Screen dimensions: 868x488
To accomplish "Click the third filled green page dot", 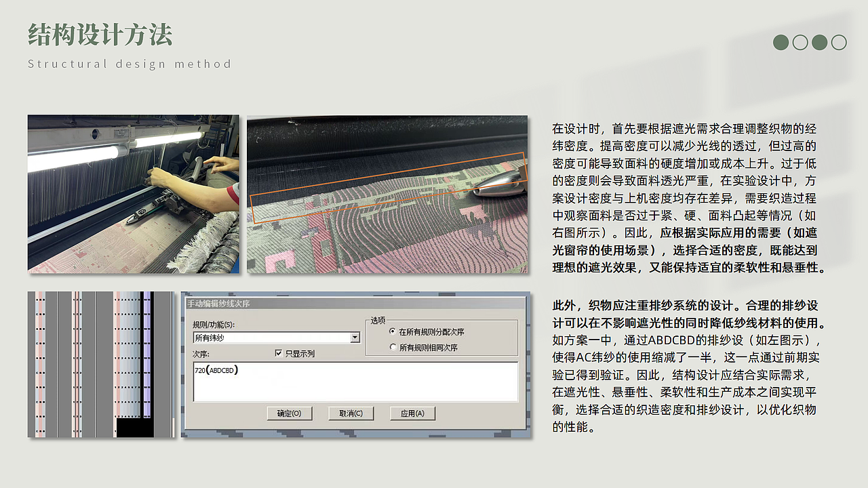I will (820, 42).
